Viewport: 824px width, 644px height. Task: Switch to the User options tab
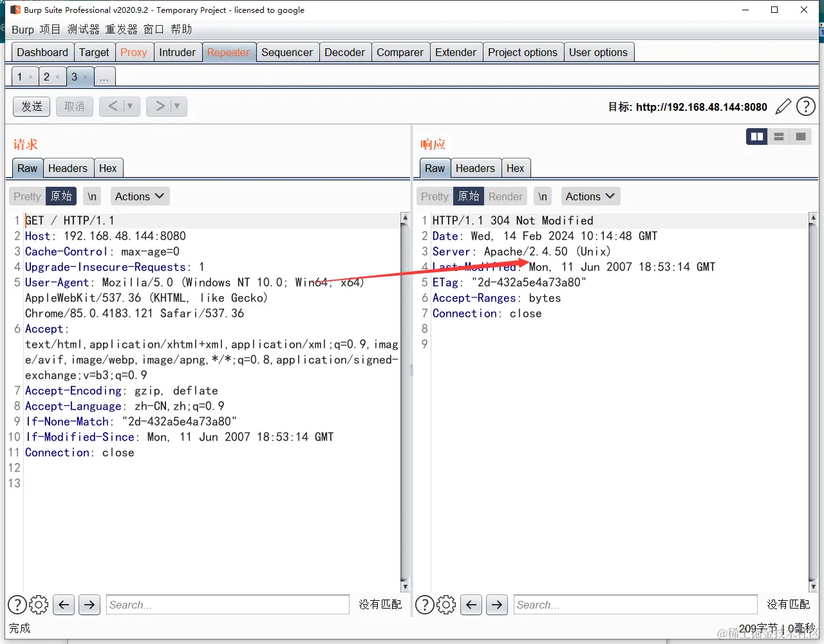click(599, 52)
